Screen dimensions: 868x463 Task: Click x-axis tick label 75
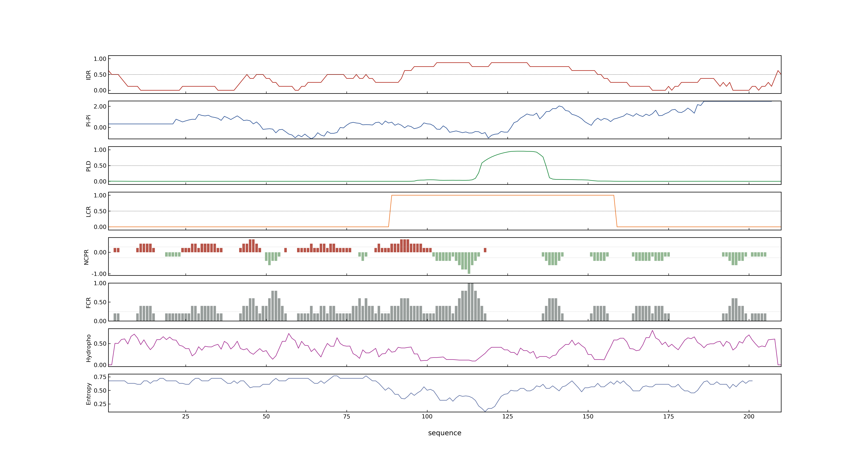coord(347,416)
